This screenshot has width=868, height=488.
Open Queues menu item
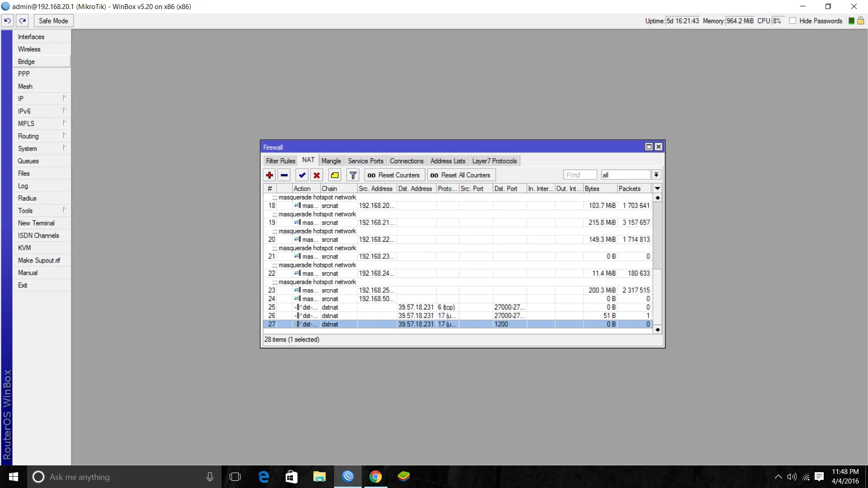(41, 161)
